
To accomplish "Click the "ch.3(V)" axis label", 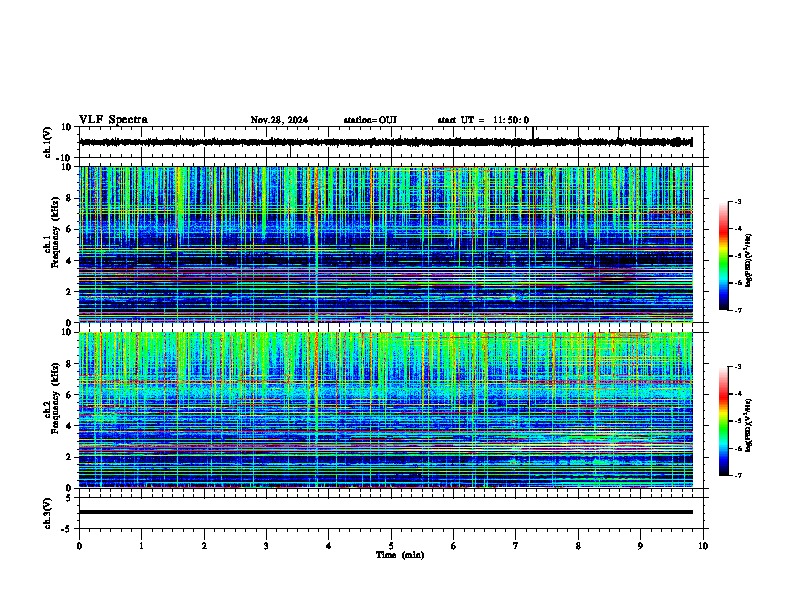I will [48, 514].
